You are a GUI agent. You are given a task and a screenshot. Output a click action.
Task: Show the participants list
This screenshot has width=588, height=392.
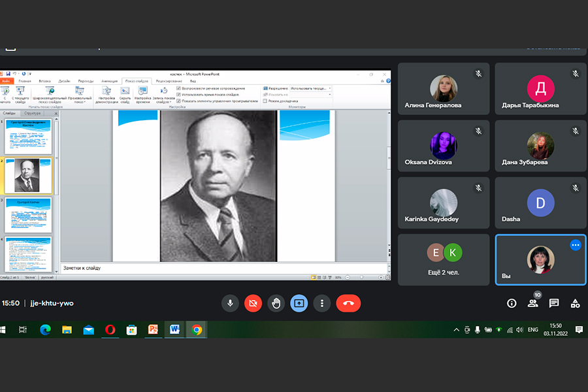(x=533, y=303)
